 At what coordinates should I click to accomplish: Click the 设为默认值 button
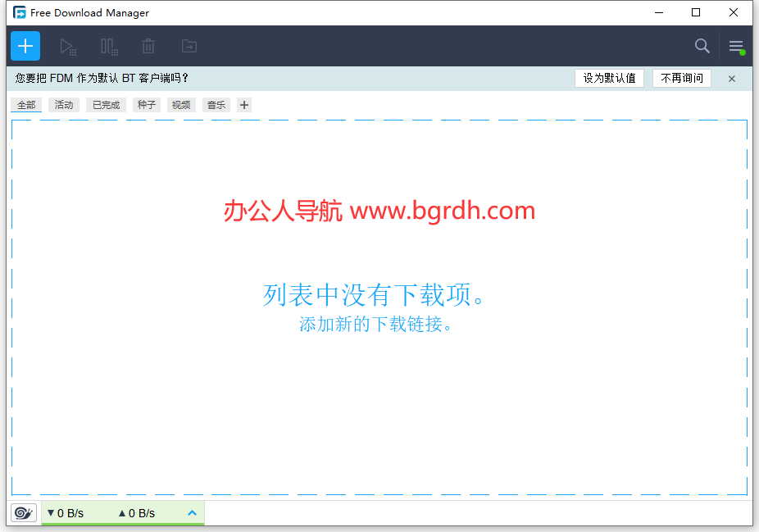610,79
